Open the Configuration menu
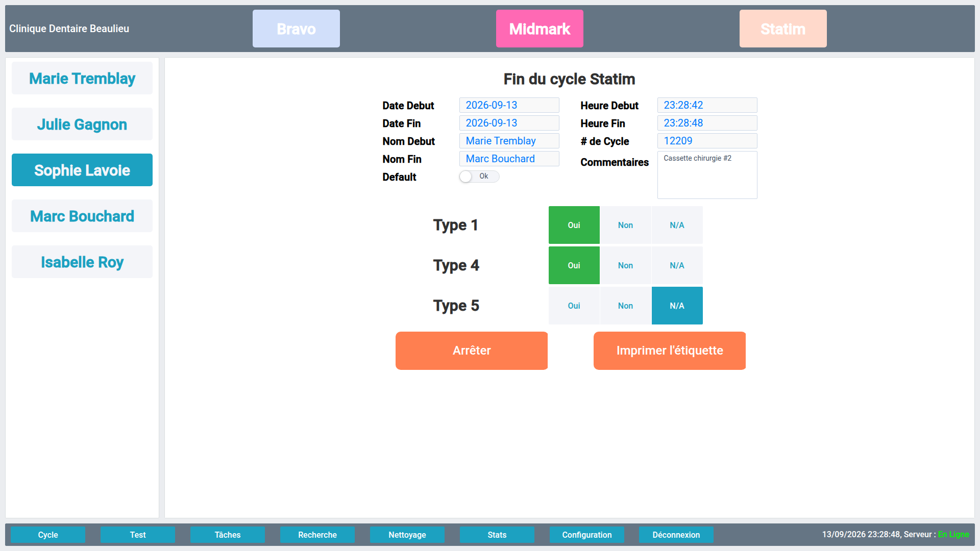 pos(587,535)
